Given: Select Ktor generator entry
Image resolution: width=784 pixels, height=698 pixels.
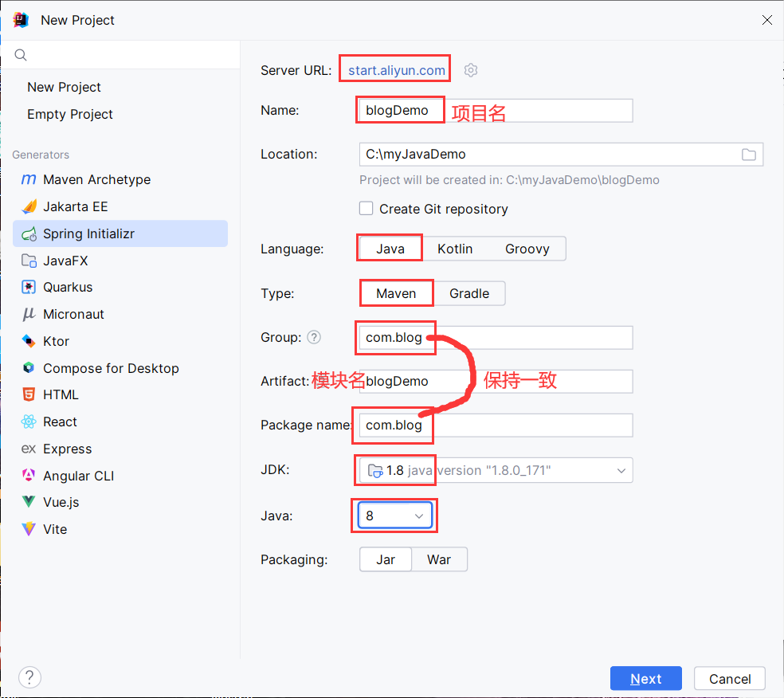Looking at the screenshot, I should [x=120, y=341].
